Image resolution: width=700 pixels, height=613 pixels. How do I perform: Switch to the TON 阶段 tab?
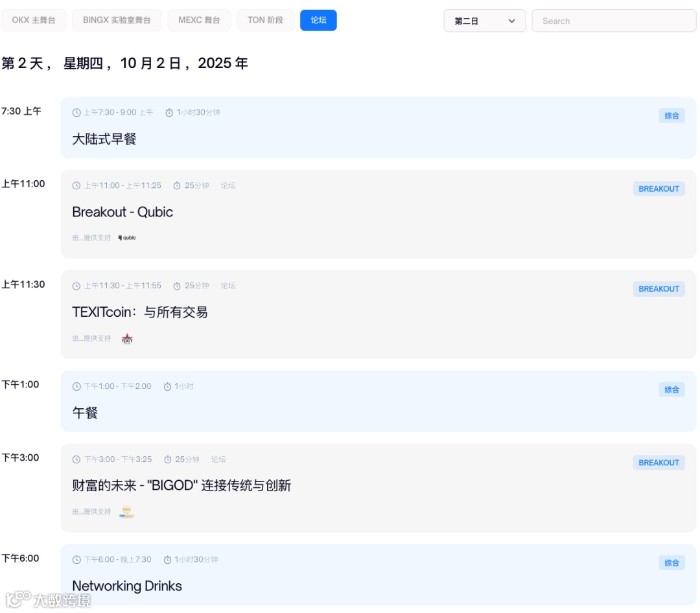(x=265, y=20)
